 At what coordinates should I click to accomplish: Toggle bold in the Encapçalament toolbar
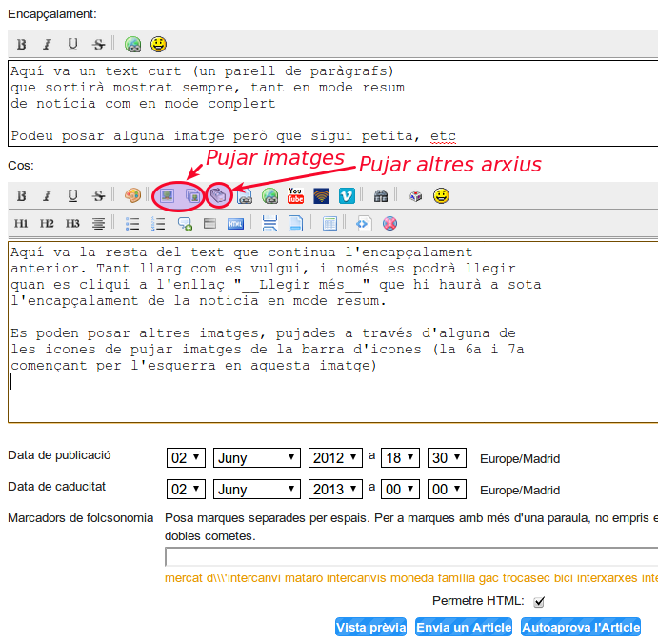click(21, 44)
